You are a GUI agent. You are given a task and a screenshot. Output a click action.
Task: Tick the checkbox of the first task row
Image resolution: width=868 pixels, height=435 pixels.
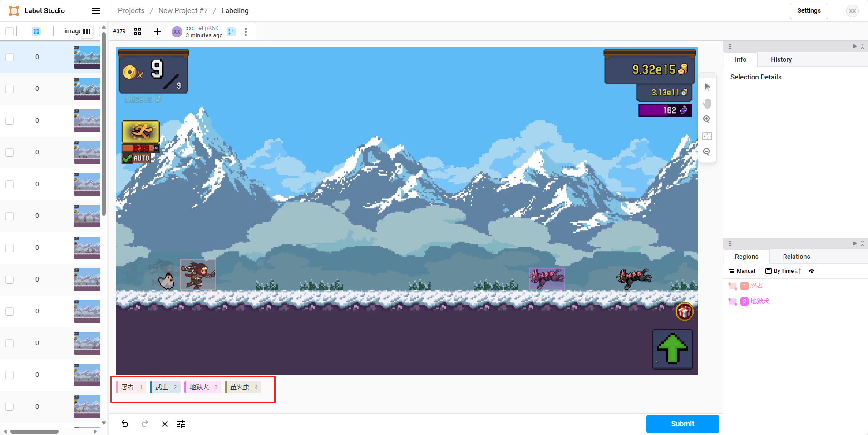click(x=10, y=57)
